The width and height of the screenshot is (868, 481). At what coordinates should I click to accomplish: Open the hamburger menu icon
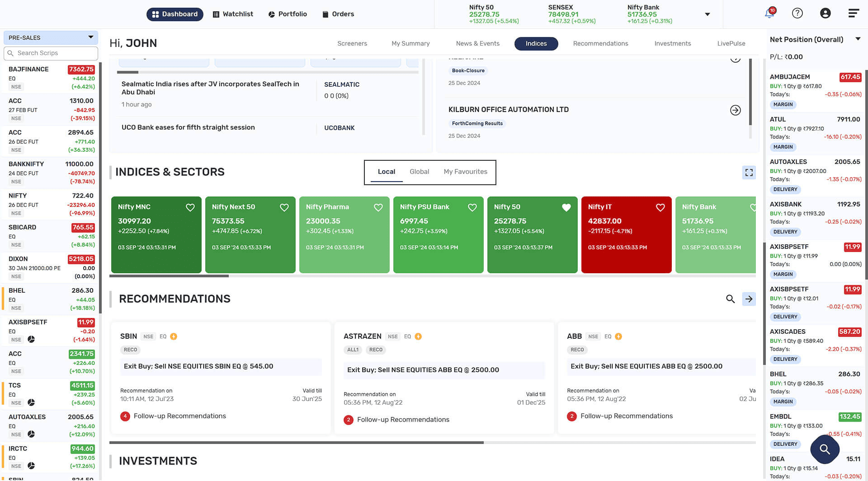coord(854,14)
